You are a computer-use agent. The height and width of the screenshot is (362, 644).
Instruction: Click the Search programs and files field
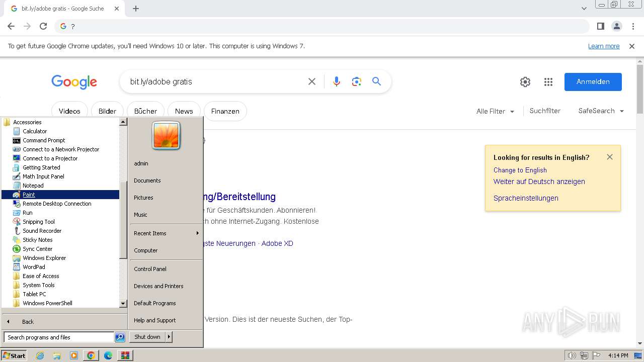tap(59, 337)
